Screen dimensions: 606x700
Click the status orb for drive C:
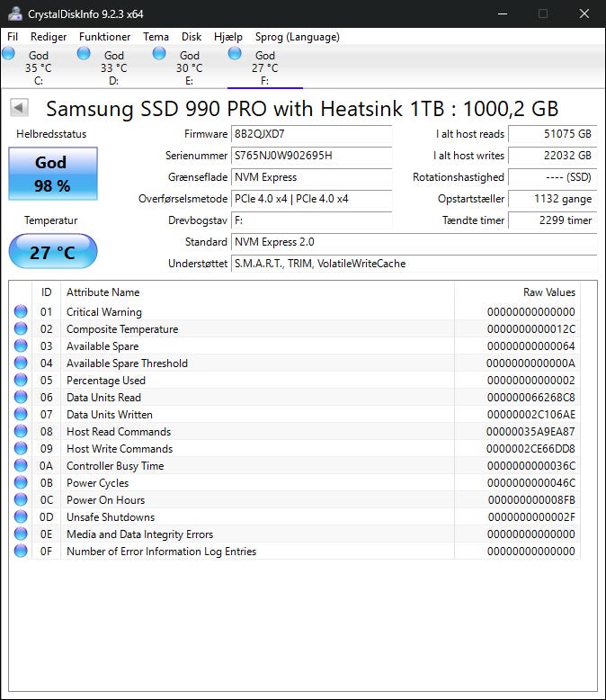(9, 54)
